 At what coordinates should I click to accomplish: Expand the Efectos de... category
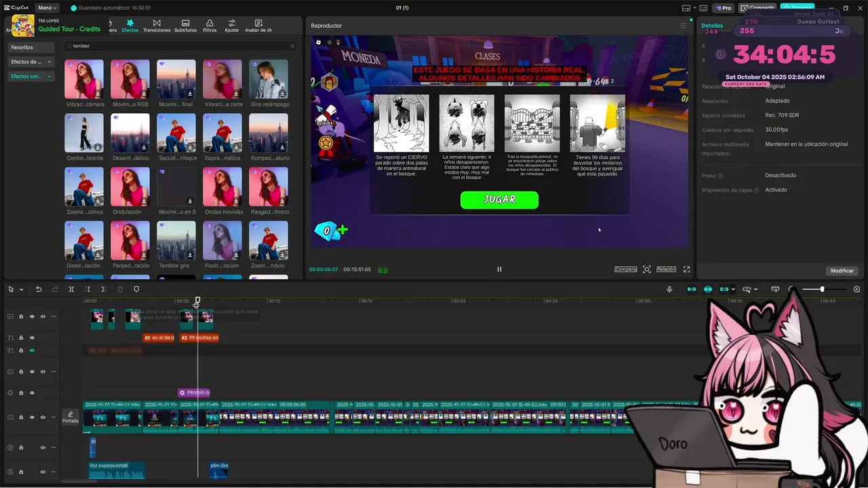click(x=31, y=62)
